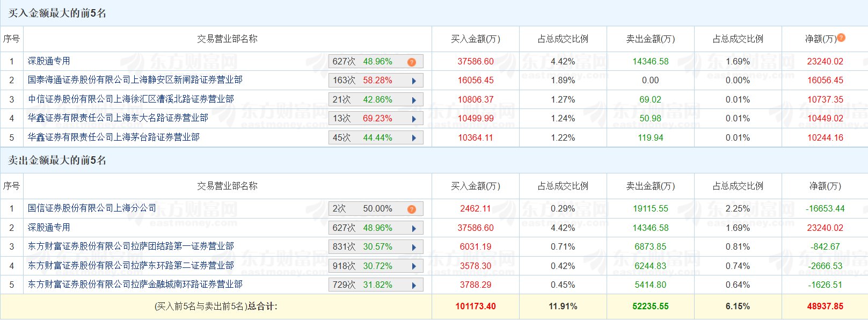Click arrow icon in 拉萨金融城南环路 729次 box
This screenshot has width=868, height=320.
click(x=414, y=286)
